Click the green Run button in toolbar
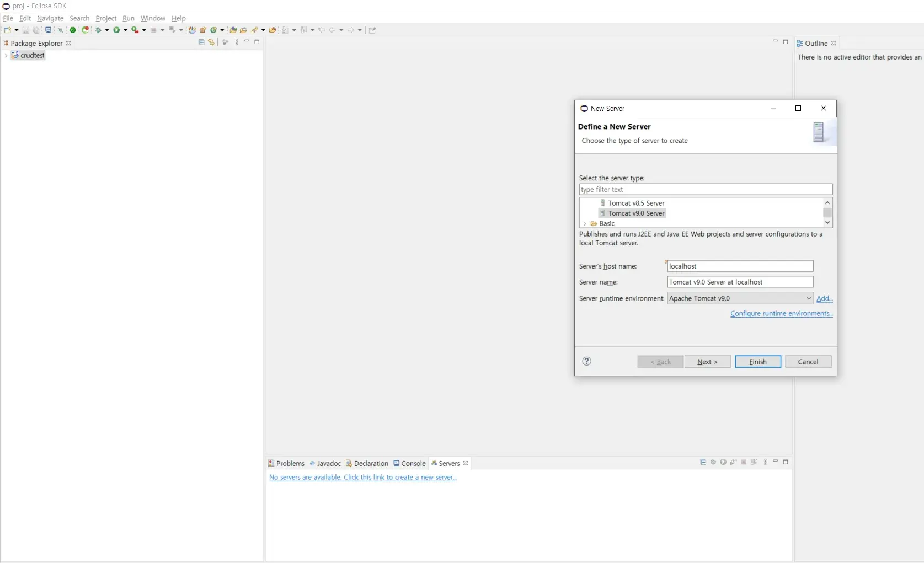Viewport: 924px width, 563px height. point(116,30)
